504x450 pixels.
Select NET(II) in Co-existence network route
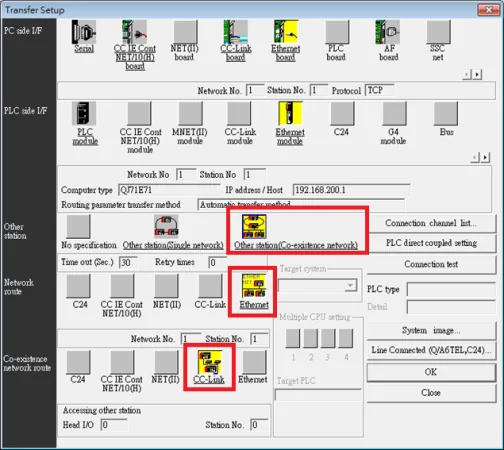[x=166, y=362]
